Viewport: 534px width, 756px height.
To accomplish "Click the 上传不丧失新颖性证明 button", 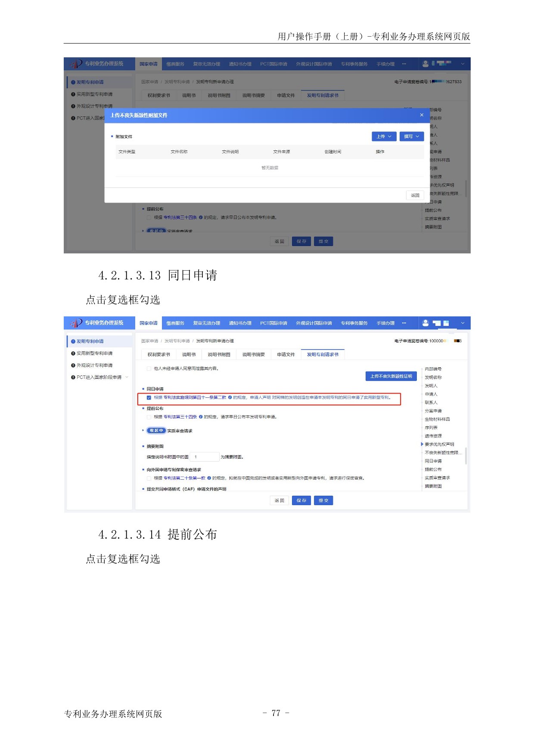I will click(x=391, y=376).
